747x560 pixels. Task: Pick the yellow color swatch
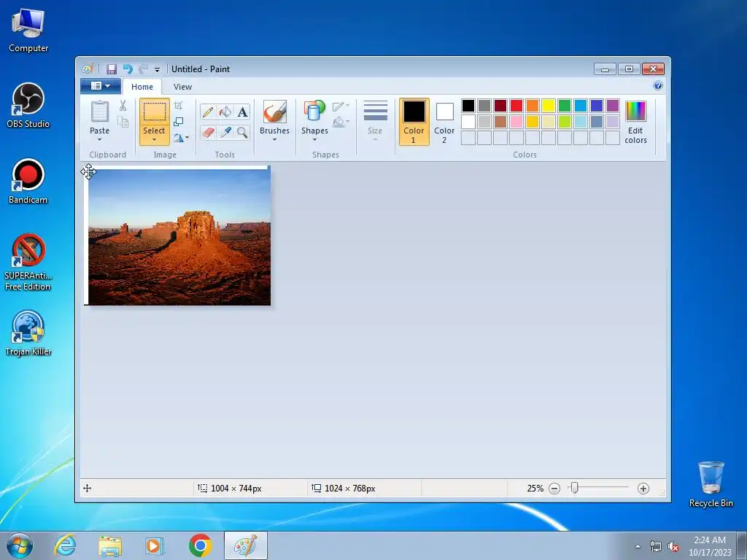(549, 106)
